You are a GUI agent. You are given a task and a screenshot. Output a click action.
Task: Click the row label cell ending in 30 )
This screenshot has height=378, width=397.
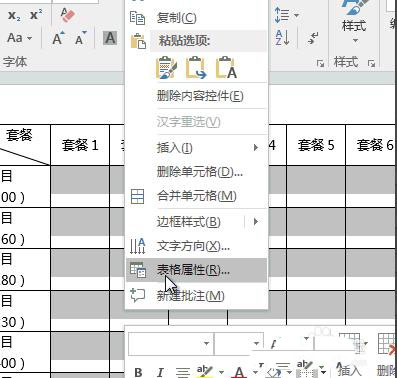[25, 311]
